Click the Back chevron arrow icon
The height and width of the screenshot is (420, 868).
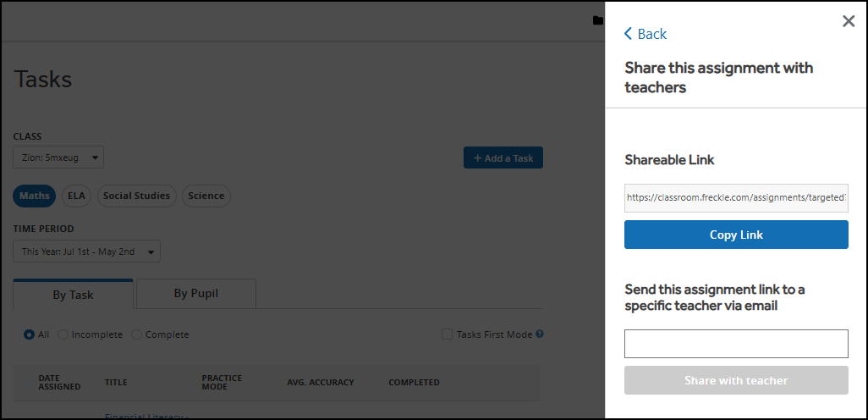[628, 34]
